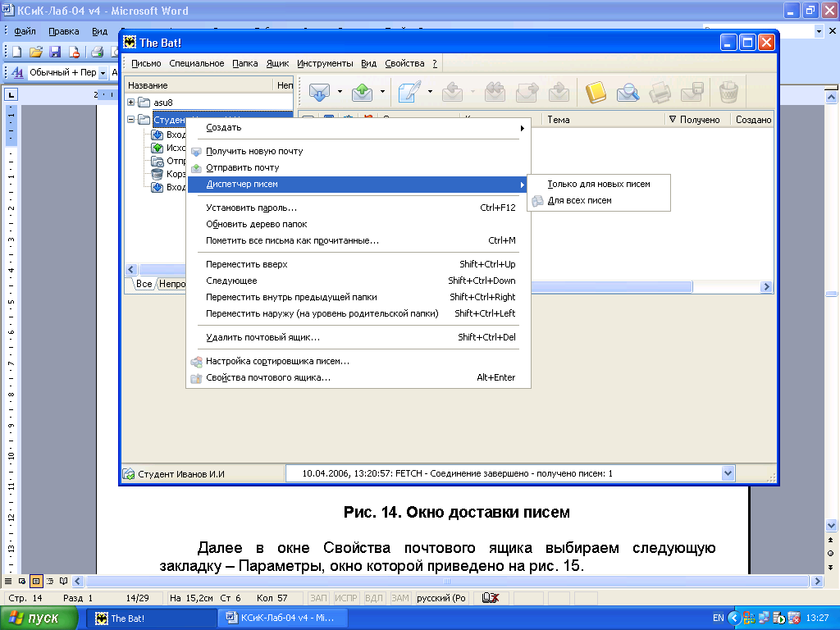Viewport: 840px width, 630px height.
Task: Click the spelling status book icon in Word status bar
Action: click(491, 598)
